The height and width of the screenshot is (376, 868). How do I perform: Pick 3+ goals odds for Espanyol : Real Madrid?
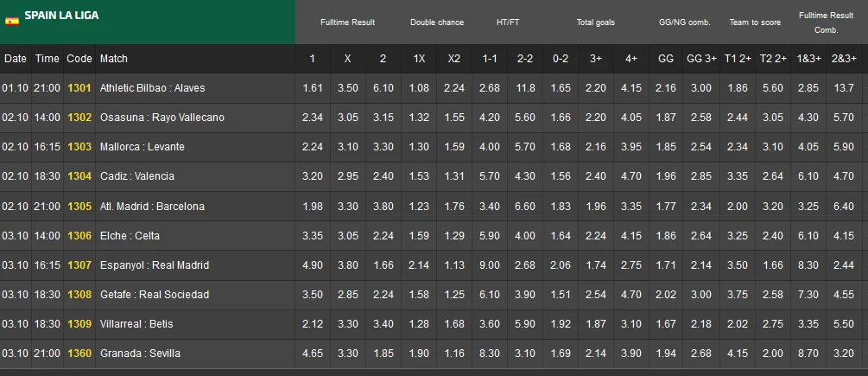[596, 265]
